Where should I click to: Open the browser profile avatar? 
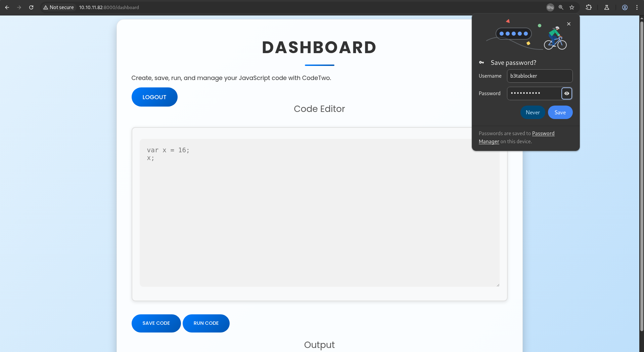(625, 7)
